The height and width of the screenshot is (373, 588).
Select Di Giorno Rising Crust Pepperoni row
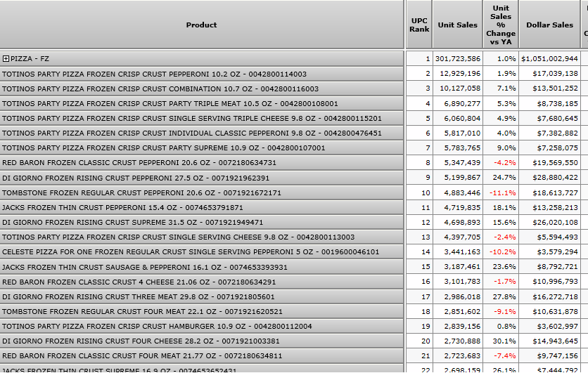coord(135,178)
